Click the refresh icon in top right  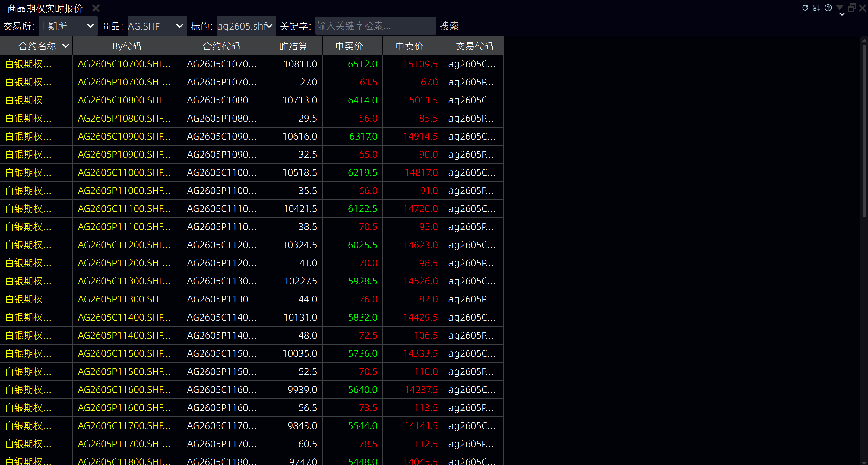805,8
